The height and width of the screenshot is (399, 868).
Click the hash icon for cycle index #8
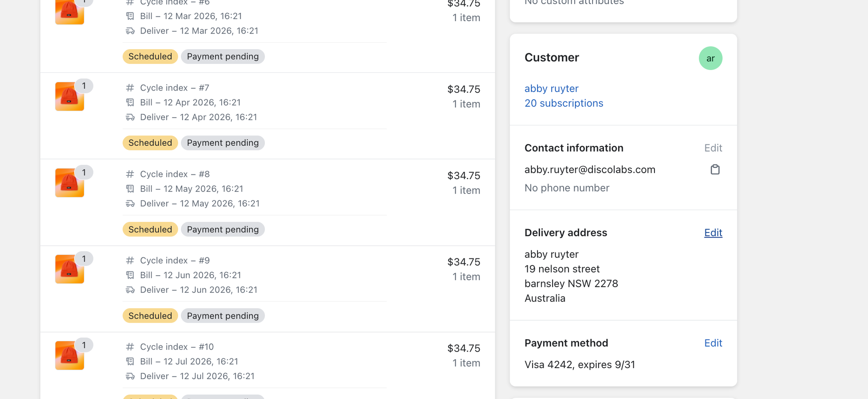click(130, 174)
